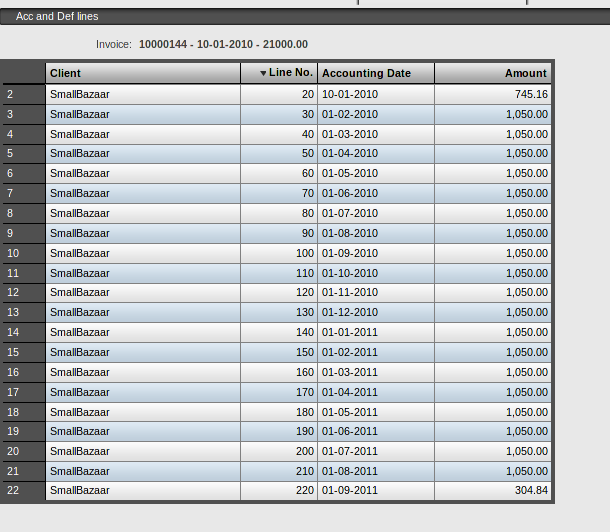This screenshot has width=610, height=532.
Task: Click line number cell 200
Action: [x=279, y=452]
